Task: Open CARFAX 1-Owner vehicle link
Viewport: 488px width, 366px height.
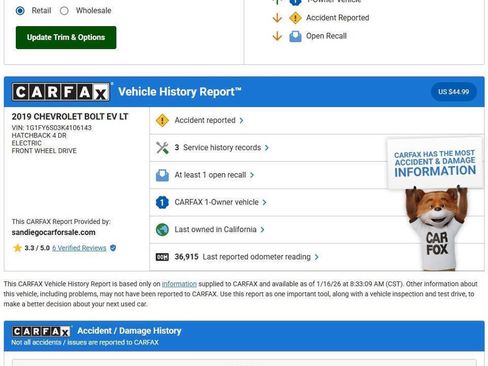Action: [216, 202]
